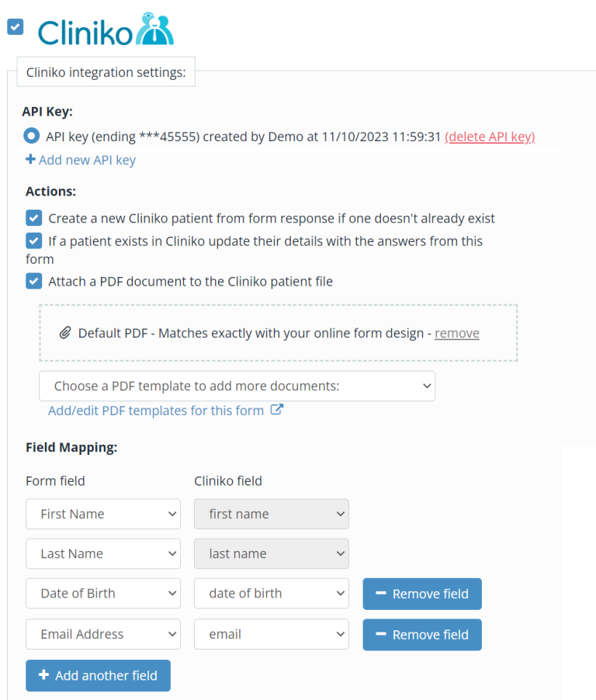Click remove on the Default PDF document
Image resolution: width=596 pixels, height=700 pixels.
[456, 333]
